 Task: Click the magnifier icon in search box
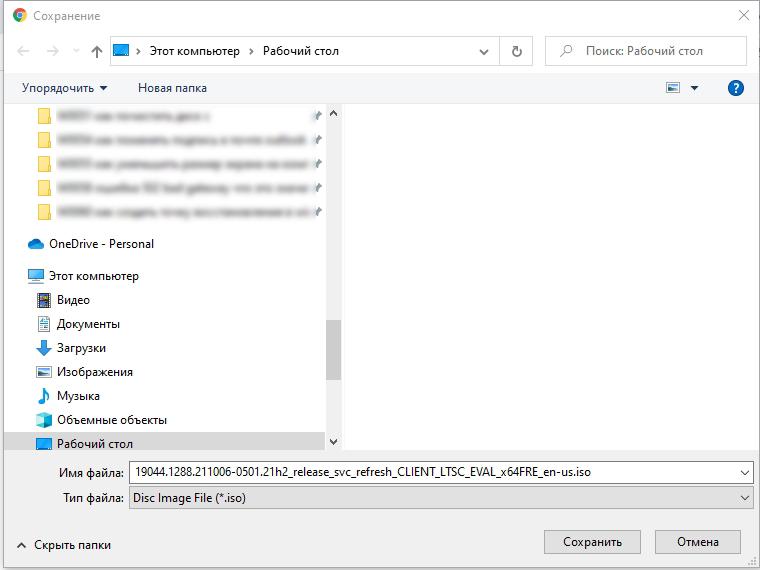tap(566, 51)
